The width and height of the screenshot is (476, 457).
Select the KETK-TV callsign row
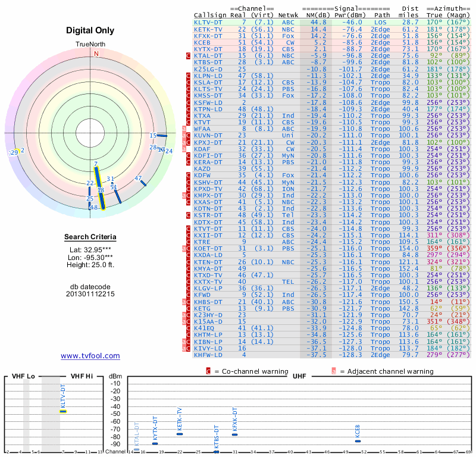click(208, 29)
